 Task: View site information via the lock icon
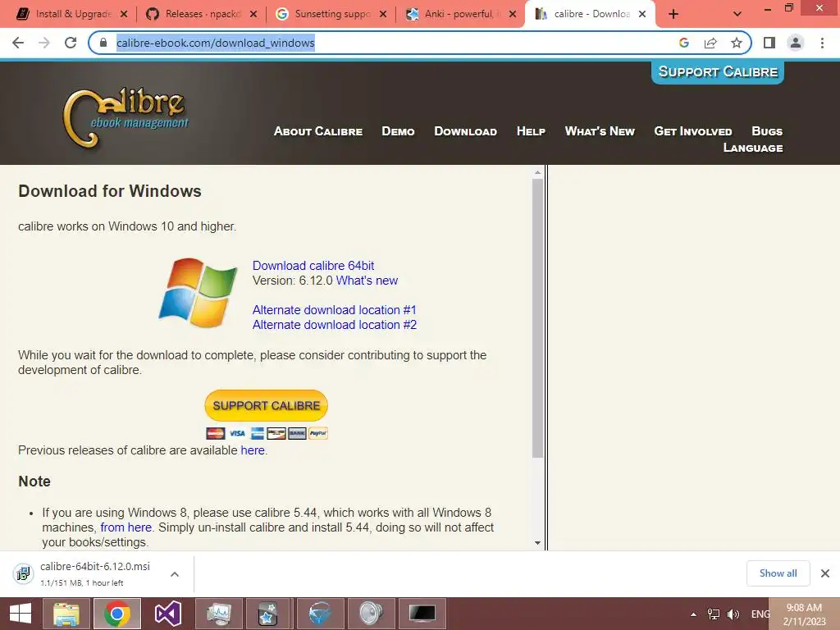103,43
